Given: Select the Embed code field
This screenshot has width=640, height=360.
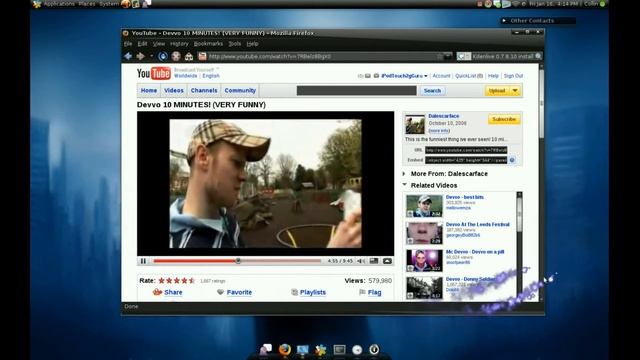Looking at the screenshot, I should 466,160.
